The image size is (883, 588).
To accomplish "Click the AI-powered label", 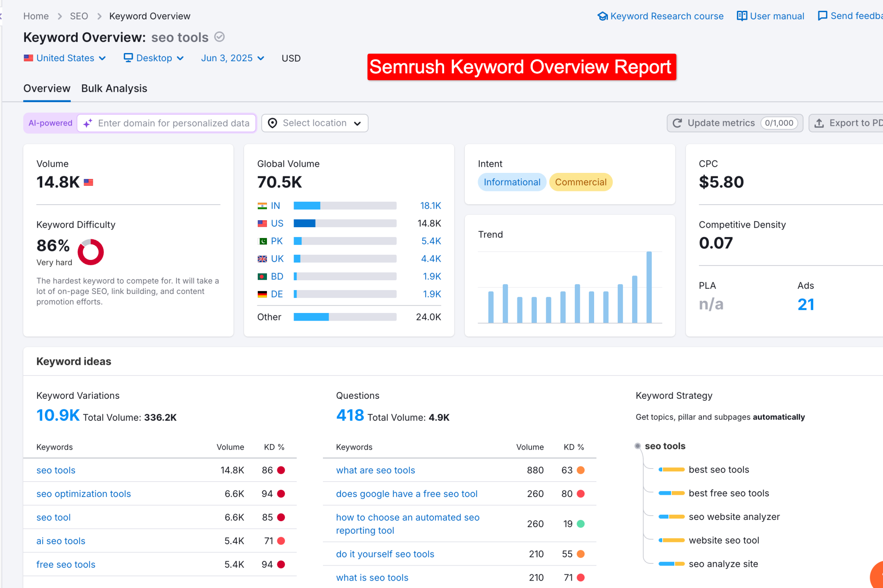I will (x=50, y=123).
